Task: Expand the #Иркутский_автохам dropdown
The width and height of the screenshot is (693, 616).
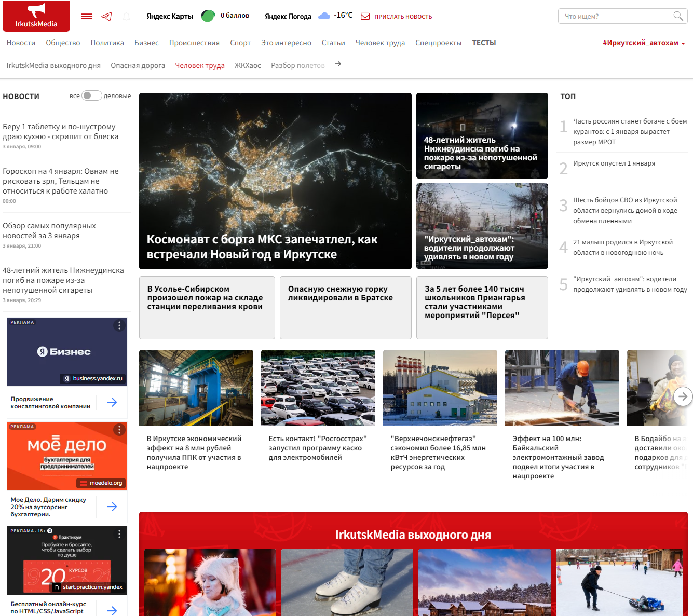Action: click(644, 43)
